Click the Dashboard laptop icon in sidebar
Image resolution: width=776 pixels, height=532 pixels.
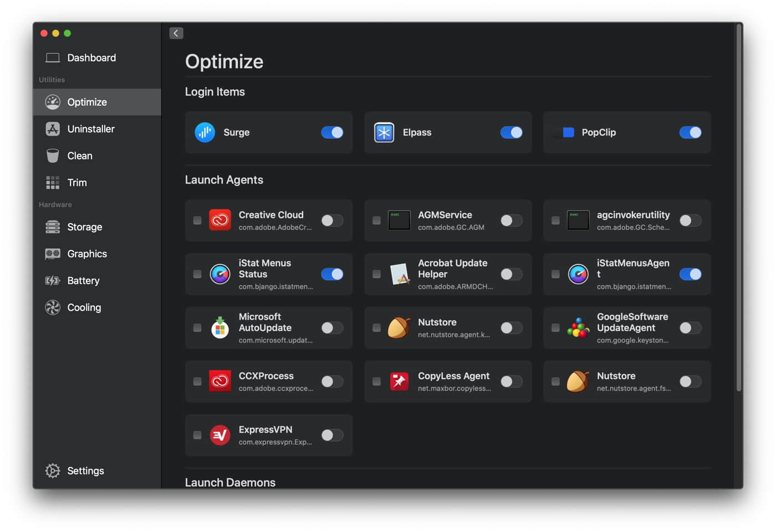click(x=53, y=58)
